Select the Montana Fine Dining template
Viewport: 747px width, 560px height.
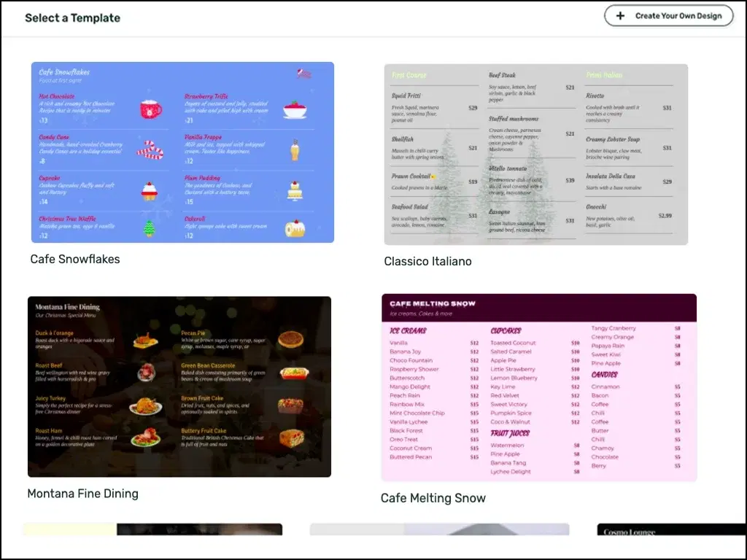179,387
